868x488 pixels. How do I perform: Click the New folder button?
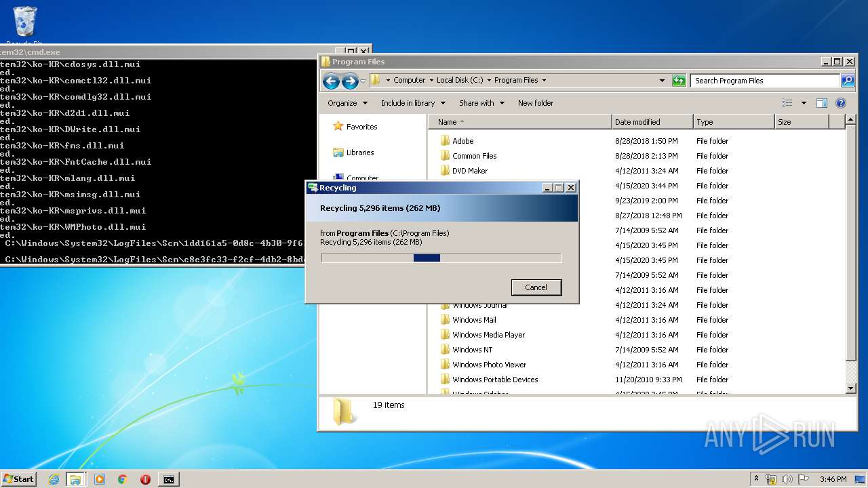[x=536, y=103]
